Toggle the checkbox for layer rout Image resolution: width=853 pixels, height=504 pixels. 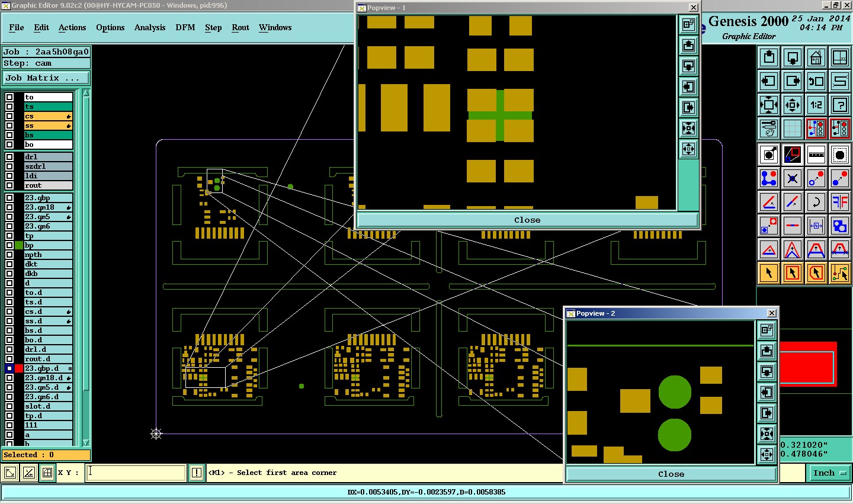[9, 185]
